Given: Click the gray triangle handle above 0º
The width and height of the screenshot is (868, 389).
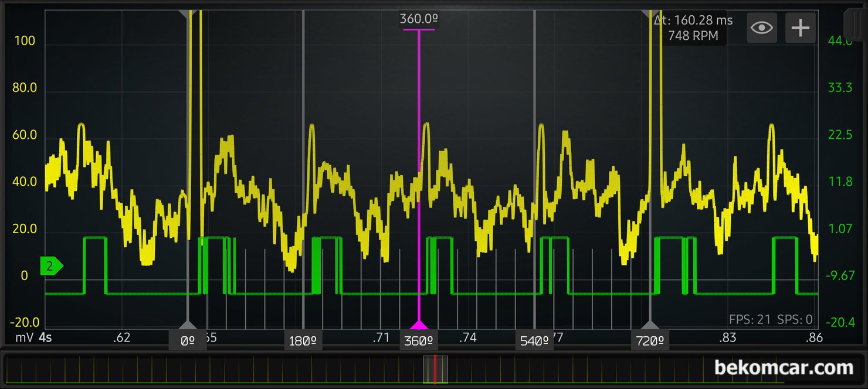Looking at the screenshot, I should click(x=188, y=325).
